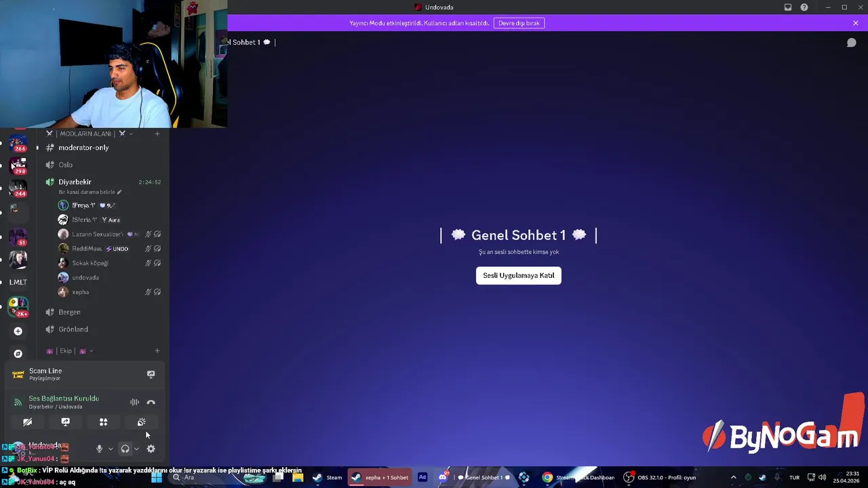
Task: Add channel to MODLARIN ALANI category
Action: [x=157, y=134]
